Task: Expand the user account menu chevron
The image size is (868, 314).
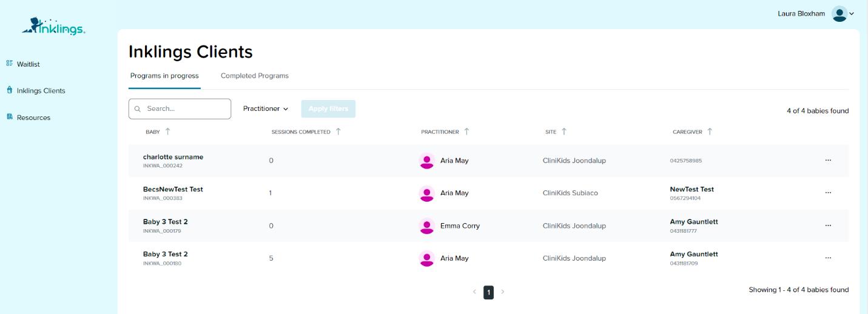Action: click(852, 14)
